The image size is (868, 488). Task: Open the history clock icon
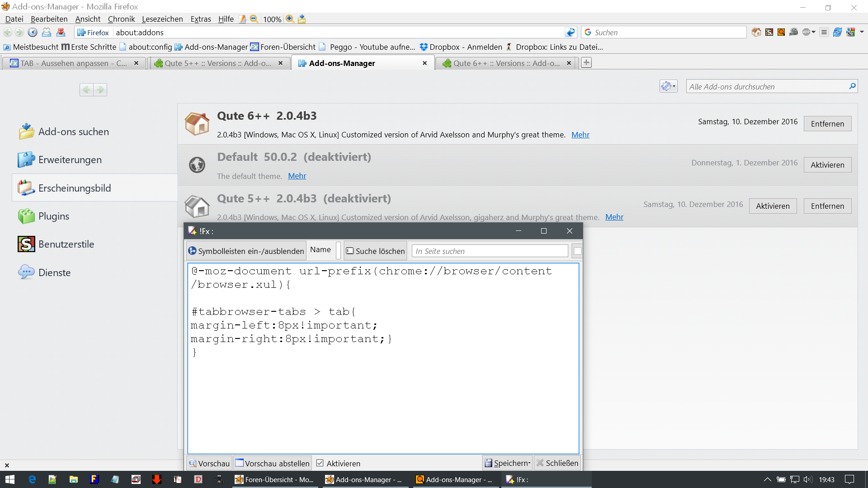click(x=33, y=33)
